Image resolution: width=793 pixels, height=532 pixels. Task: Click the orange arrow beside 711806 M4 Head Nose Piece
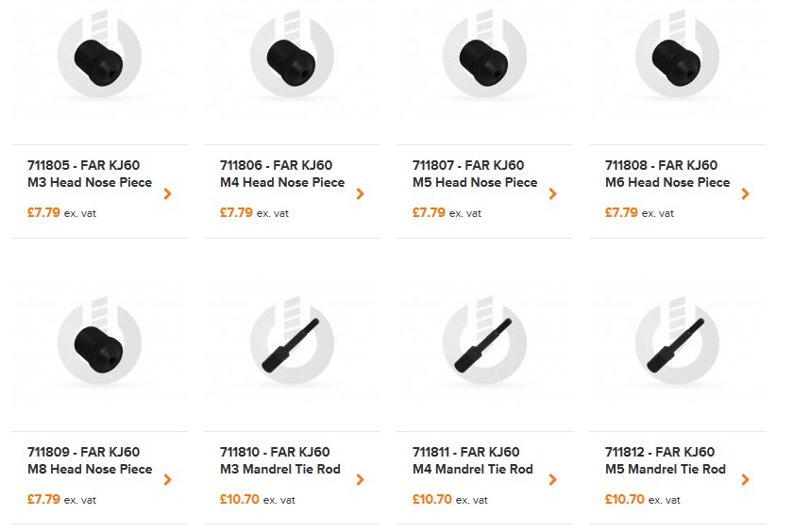[361, 194]
